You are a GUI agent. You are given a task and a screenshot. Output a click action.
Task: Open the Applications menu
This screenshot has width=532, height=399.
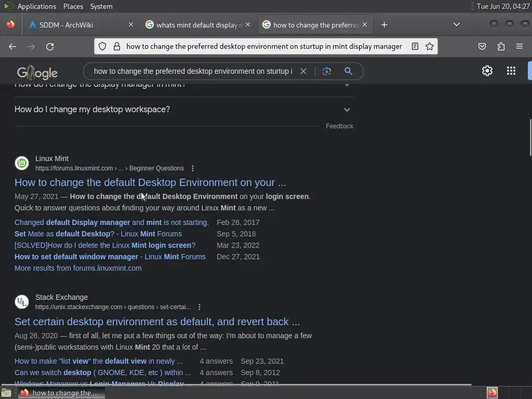[x=37, y=6]
